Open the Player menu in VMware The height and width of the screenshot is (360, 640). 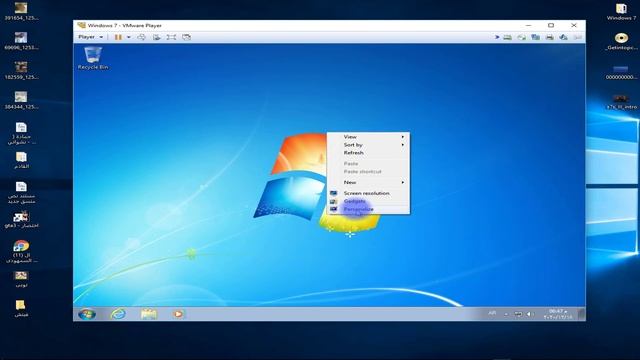pyautogui.click(x=91, y=37)
